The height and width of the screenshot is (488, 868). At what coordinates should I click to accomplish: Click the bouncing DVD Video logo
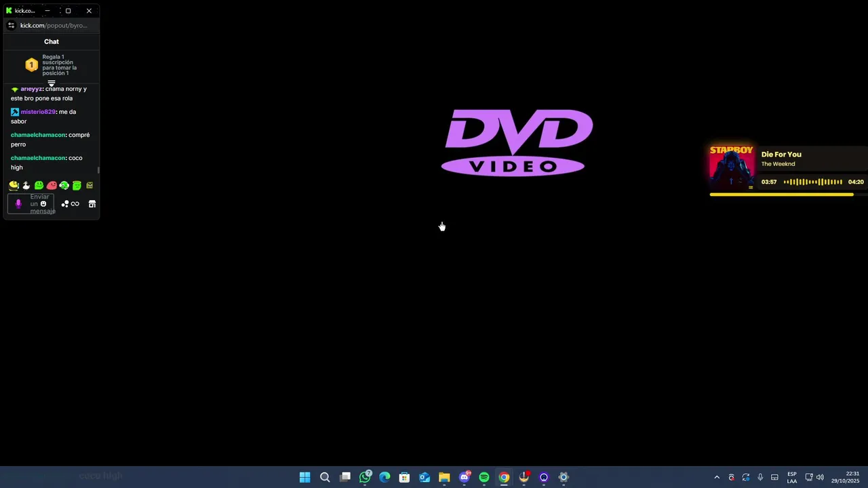coord(517,143)
